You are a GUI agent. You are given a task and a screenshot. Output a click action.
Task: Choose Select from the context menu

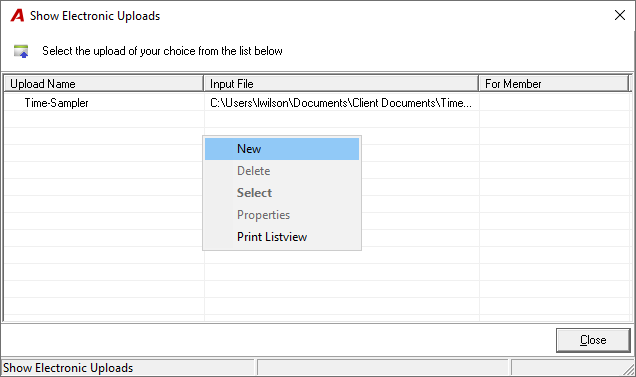282,193
